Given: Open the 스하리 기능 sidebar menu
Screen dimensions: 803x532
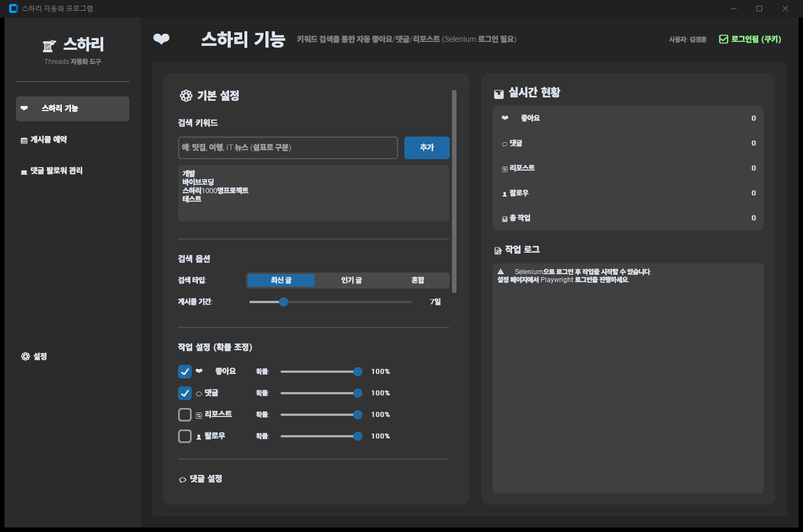Looking at the screenshot, I should point(73,109).
